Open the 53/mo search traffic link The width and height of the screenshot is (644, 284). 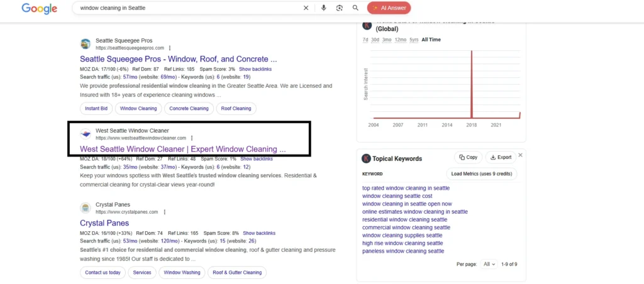point(130,241)
